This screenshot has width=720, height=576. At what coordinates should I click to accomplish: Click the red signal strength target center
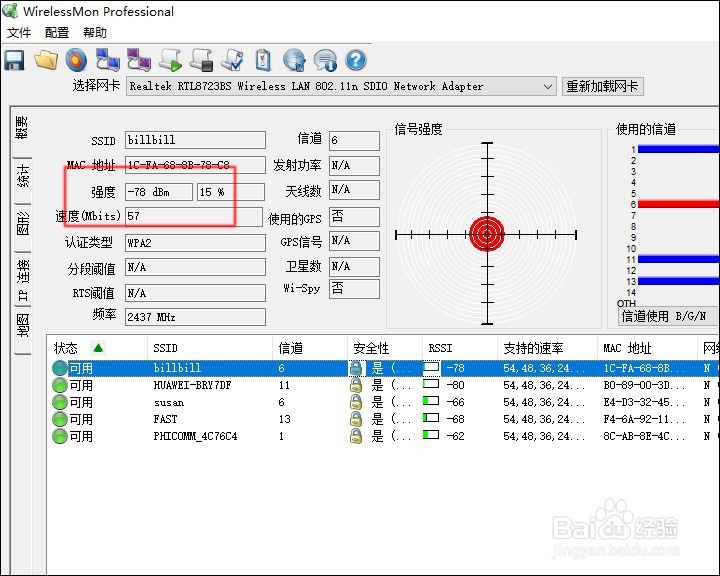[487, 234]
